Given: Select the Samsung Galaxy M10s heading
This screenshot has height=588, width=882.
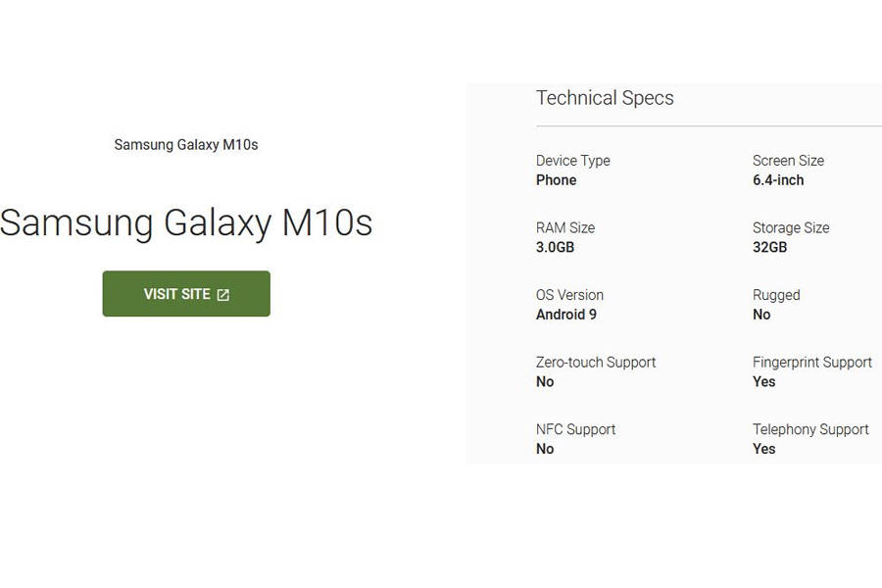Looking at the screenshot, I should point(187,223).
